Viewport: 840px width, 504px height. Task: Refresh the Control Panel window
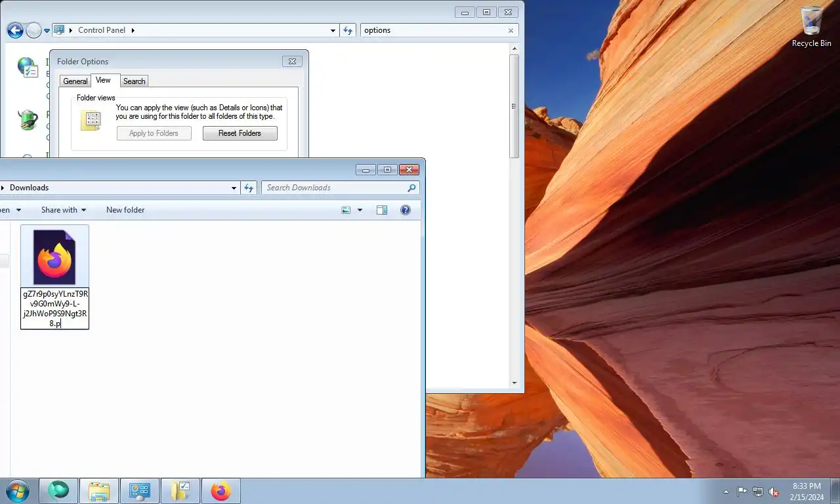click(x=348, y=30)
